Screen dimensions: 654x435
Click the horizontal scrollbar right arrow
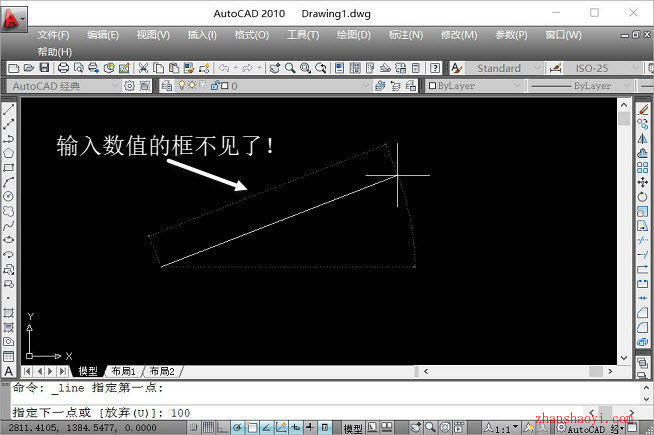pyautogui.click(x=610, y=371)
